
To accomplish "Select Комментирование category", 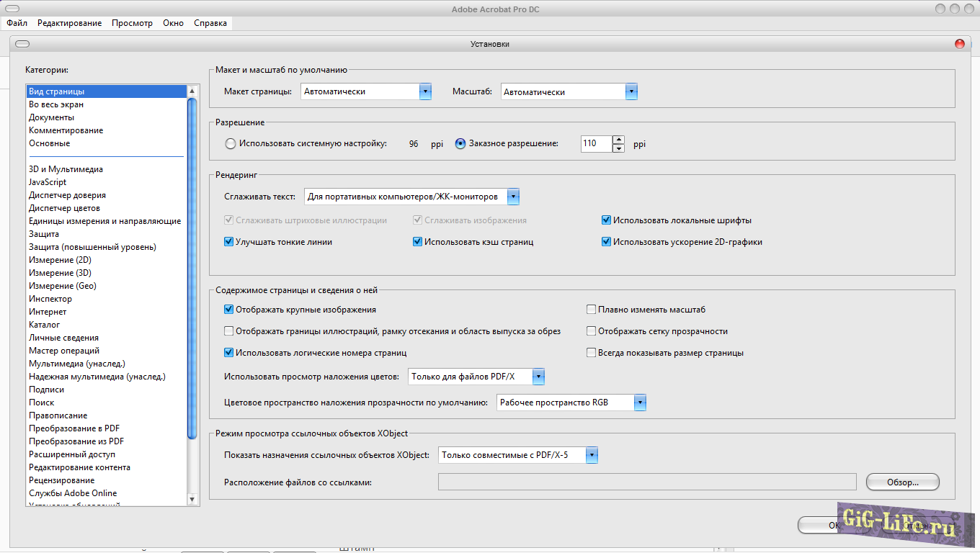I will pyautogui.click(x=66, y=130).
